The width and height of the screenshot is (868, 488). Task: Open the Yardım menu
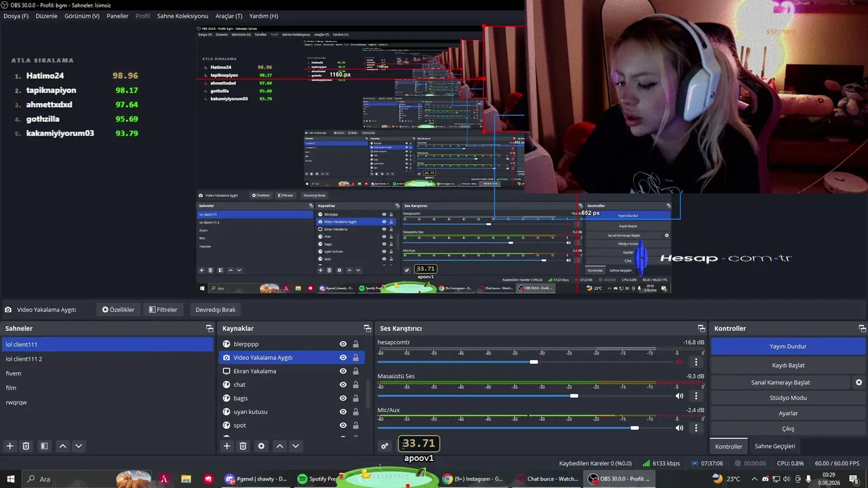[x=264, y=16]
